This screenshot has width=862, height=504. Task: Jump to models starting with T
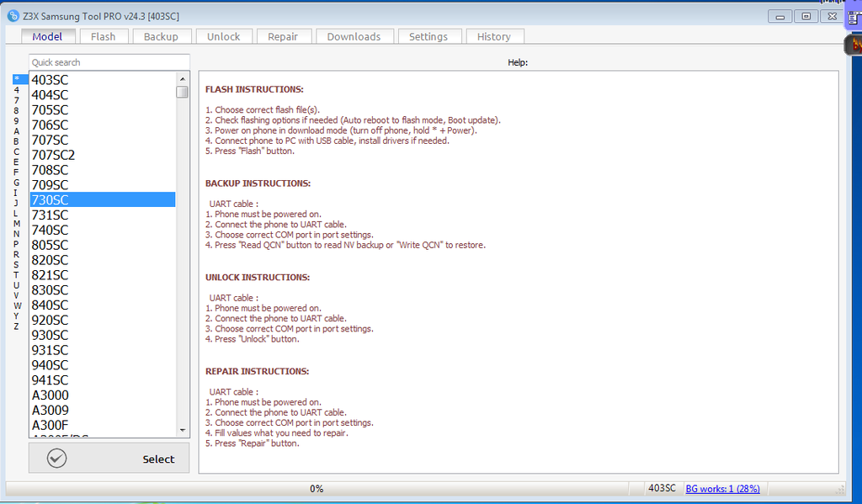(x=17, y=275)
